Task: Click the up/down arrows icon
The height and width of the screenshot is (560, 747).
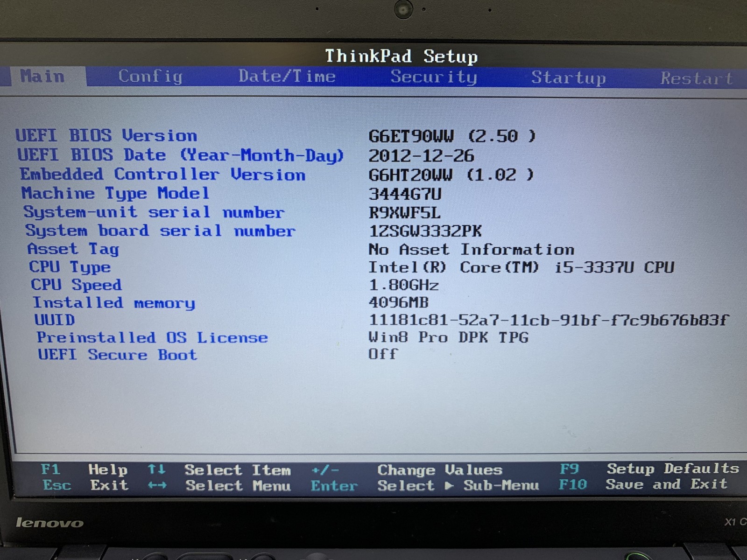Action: [156, 469]
